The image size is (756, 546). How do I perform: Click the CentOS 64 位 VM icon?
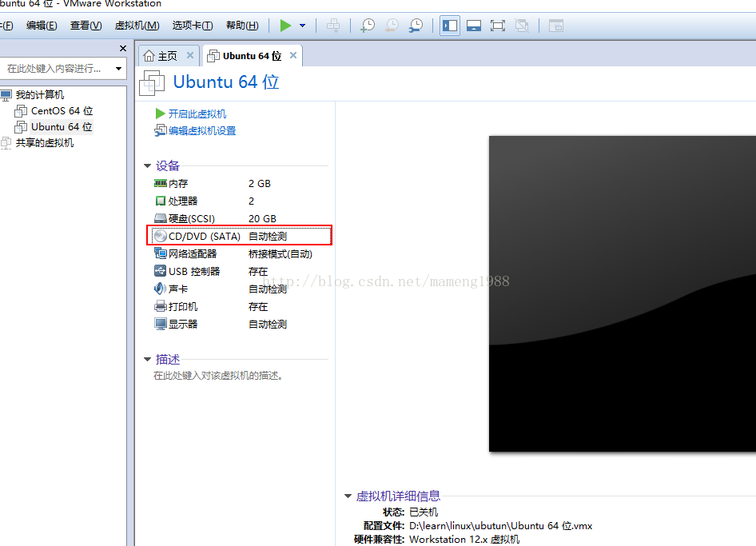[21, 111]
